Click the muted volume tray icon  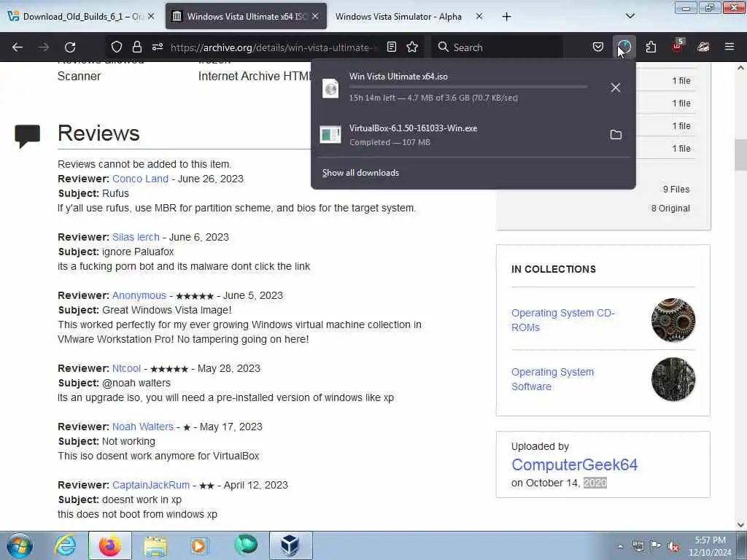(673, 546)
